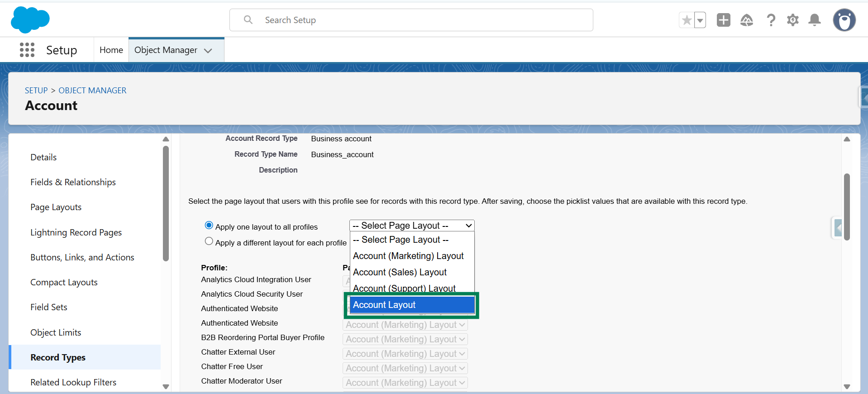Image resolution: width=868 pixels, height=394 pixels.
Task: Click the 'Account' page heading
Action: pyautogui.click(x=51, y=106)
